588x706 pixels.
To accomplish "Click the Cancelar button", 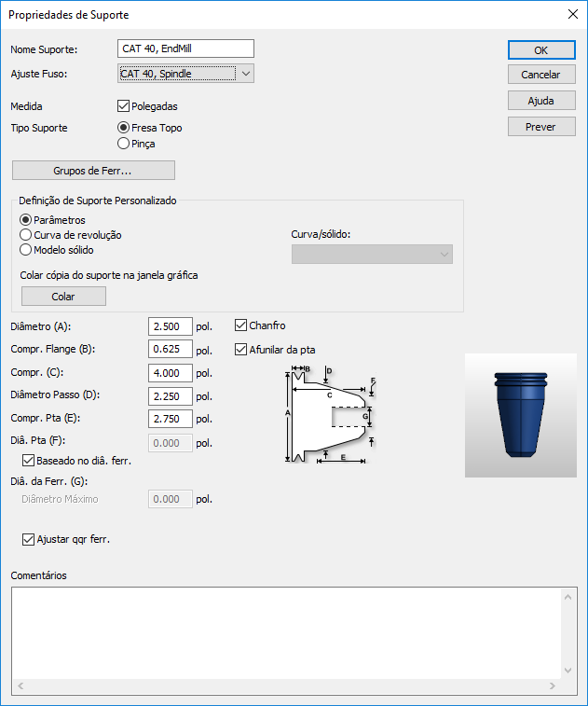I will click(541, 75).
